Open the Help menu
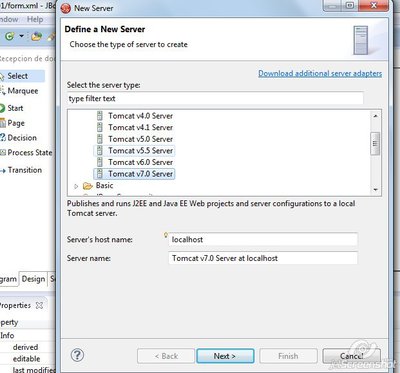The height and width of the screenshot is (373, 400). 35,19
